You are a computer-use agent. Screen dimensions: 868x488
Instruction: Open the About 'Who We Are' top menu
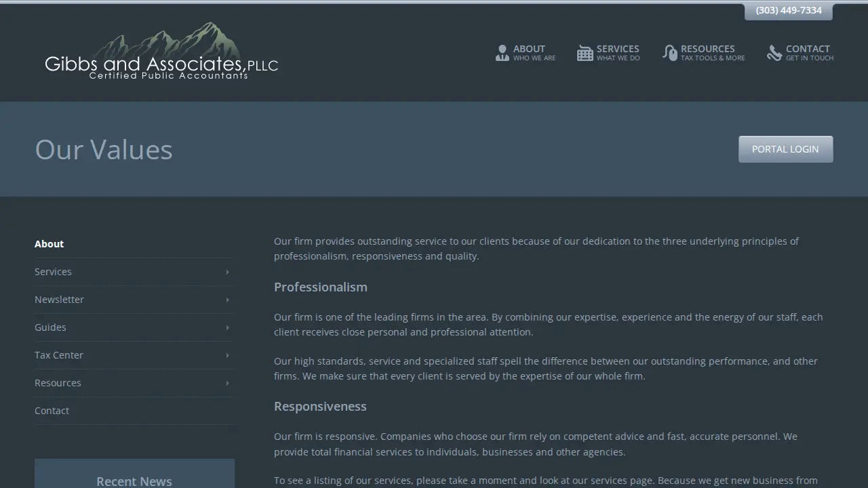(526, 53)
